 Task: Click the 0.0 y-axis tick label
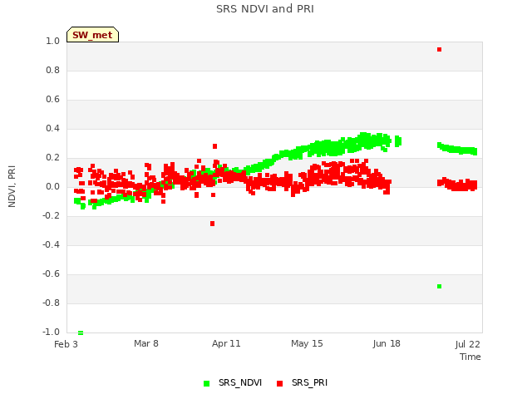[52, 186]
